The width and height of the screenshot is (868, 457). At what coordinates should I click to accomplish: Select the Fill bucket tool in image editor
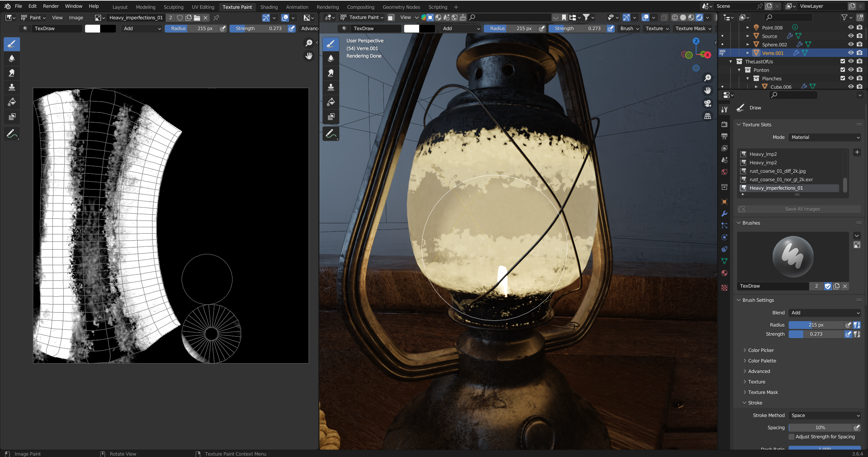tap(12, 102)
